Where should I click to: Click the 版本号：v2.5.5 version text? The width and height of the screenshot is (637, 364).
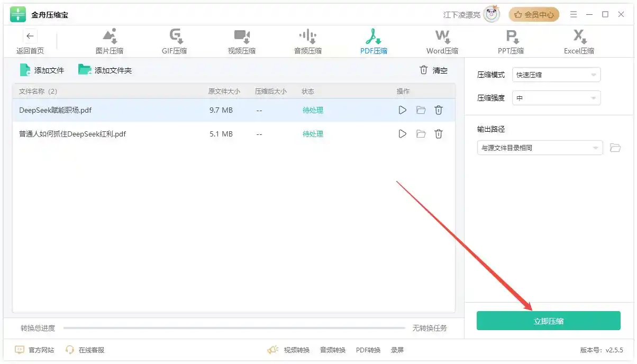(x=602, y=350)
